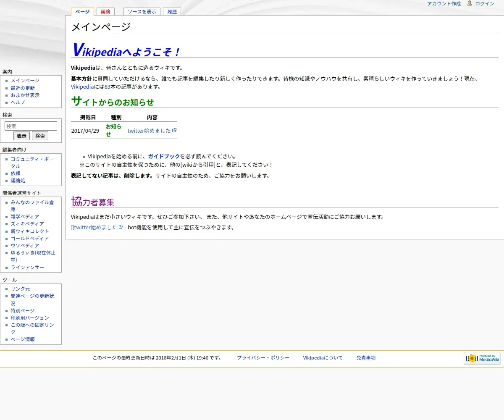This screenshot has height=420, width=504.
Task: Open プライバシー・ポリシー footer link
Action: click(x=263, y=358)
